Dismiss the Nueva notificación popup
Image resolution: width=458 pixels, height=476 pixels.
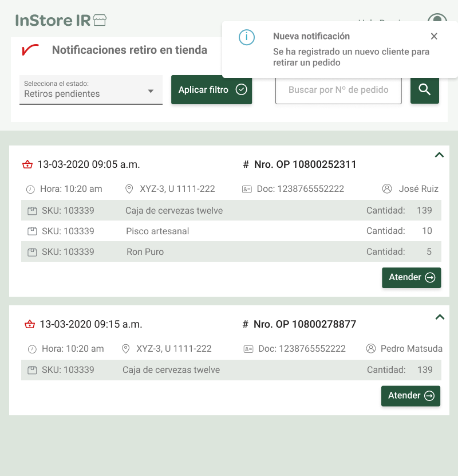click(434, 37)
